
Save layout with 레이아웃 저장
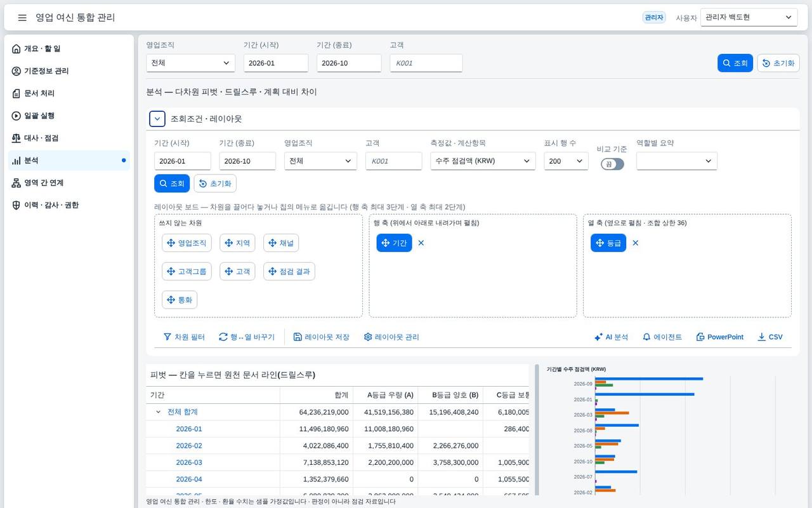tap(322, 337)
